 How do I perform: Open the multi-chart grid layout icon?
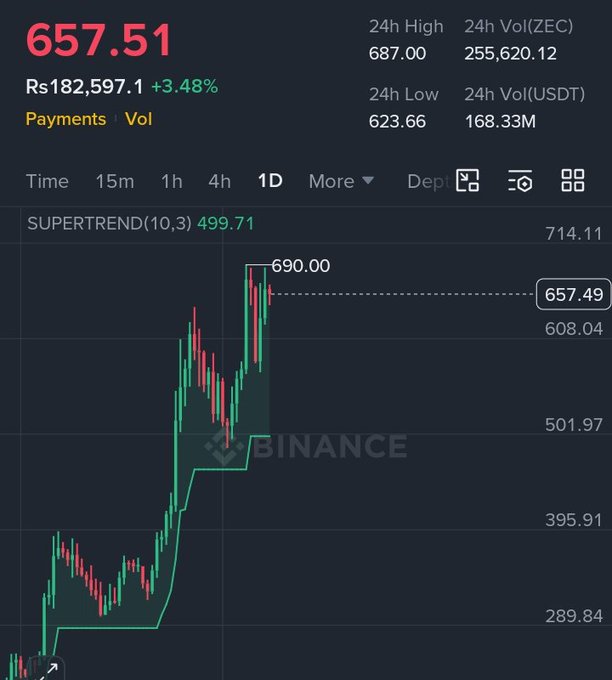[573, 180]
